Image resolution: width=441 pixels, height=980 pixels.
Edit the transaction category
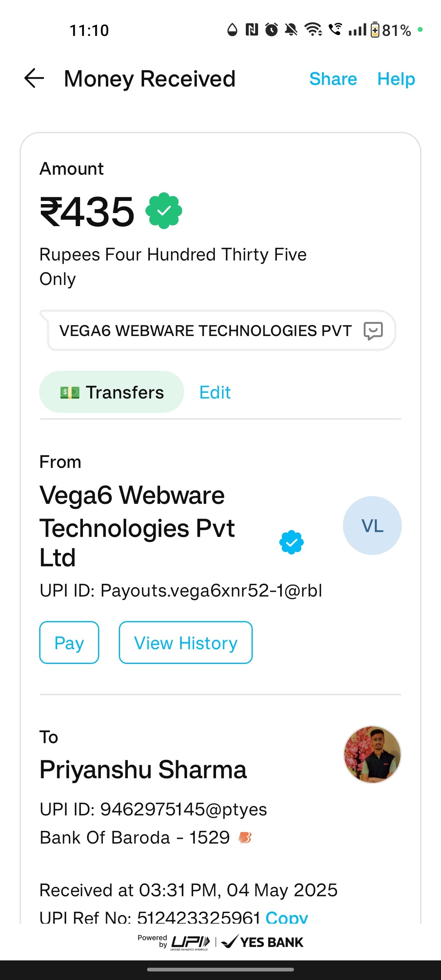pos(215,392)
